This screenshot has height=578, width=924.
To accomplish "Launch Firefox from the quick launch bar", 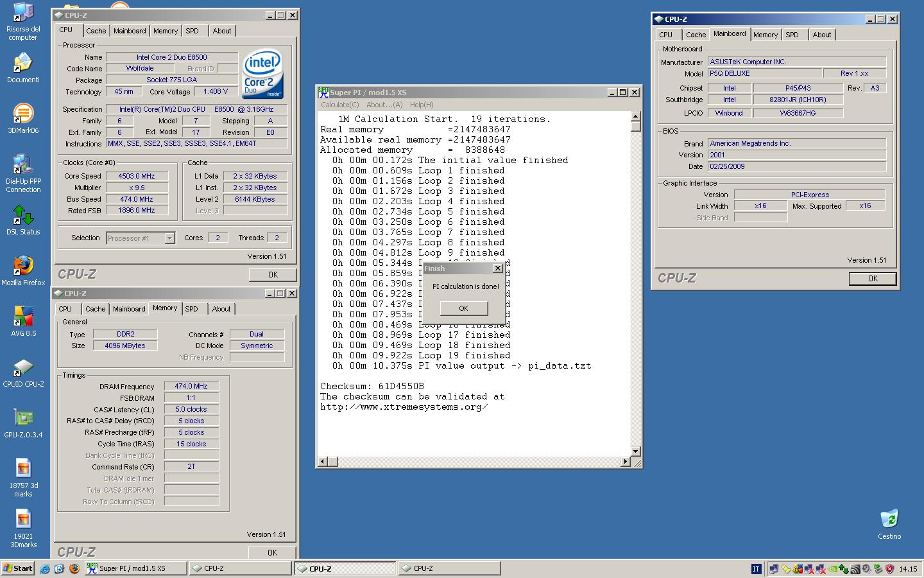I will (x=74, y=568).
